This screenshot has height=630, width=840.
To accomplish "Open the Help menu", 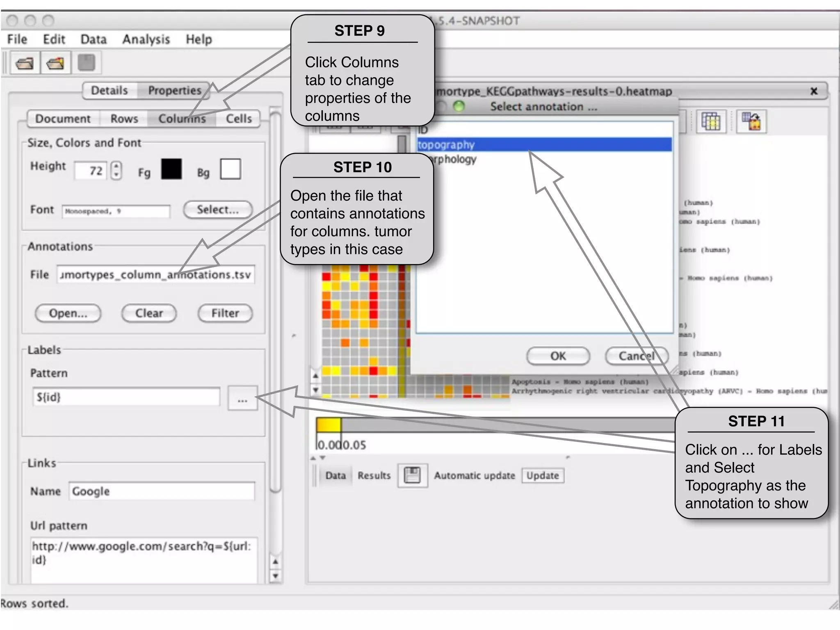I will click(199, 39).
